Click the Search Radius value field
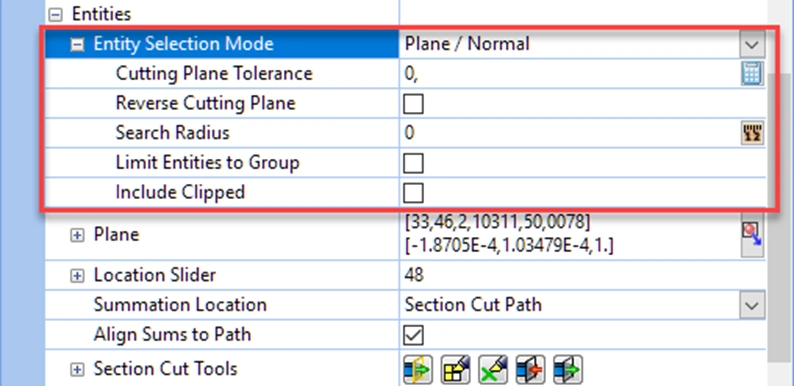 570,133
